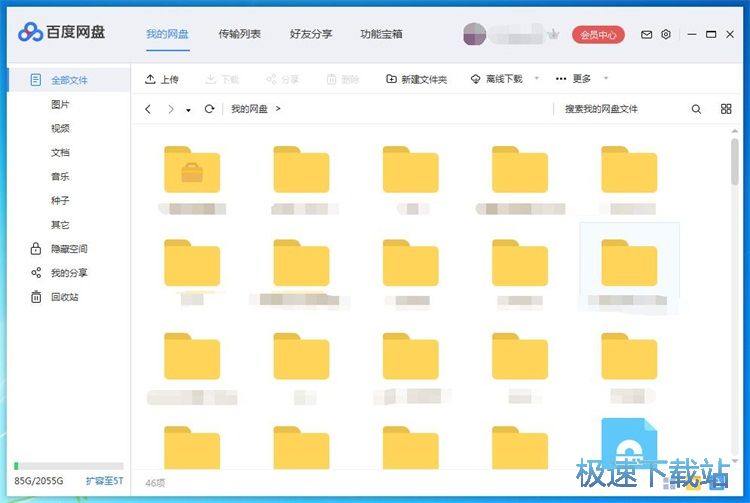Click the 扩容至5T link

(104, 481)
